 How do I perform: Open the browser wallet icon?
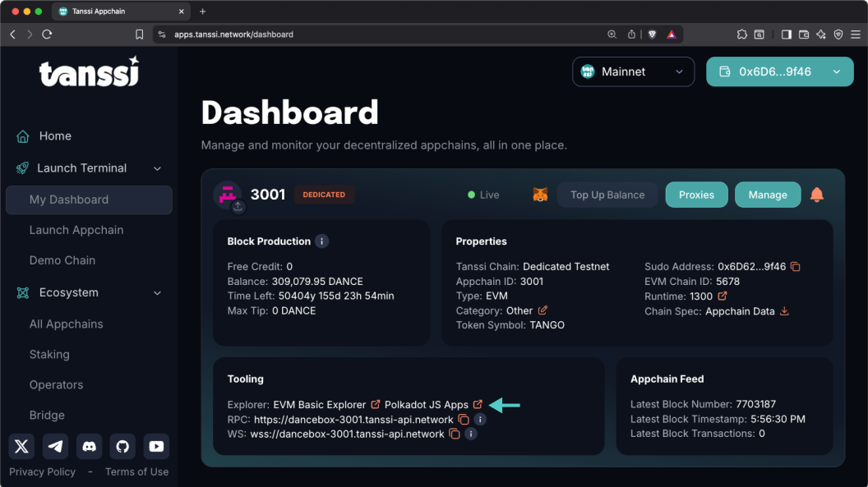(x=804, y=34)
